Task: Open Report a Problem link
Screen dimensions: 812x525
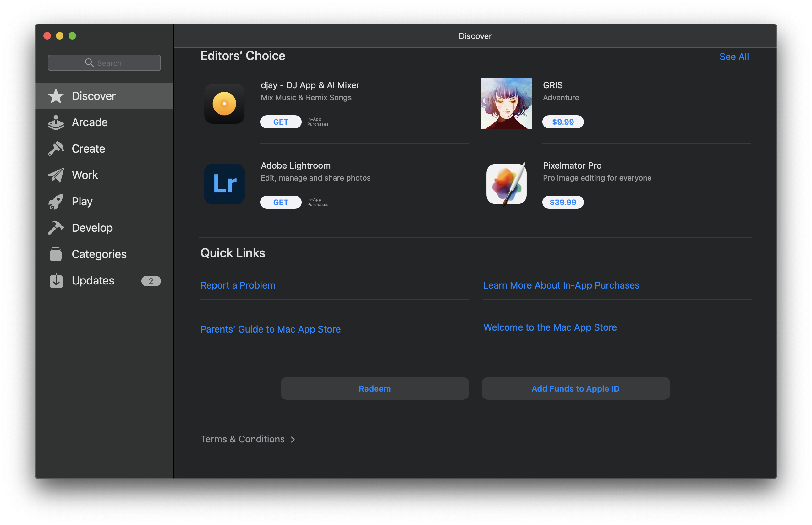Action: pos(238,285)
